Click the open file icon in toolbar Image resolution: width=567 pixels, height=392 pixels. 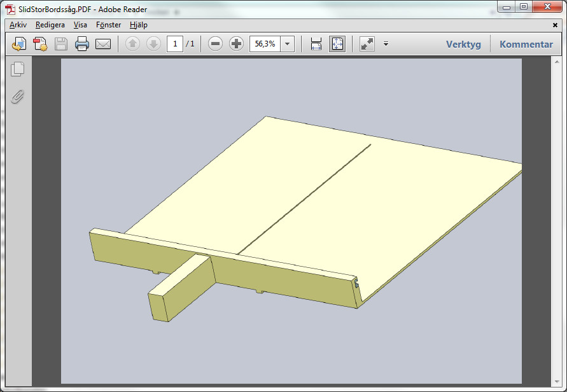pyautogui.click(x=20, y=44)
